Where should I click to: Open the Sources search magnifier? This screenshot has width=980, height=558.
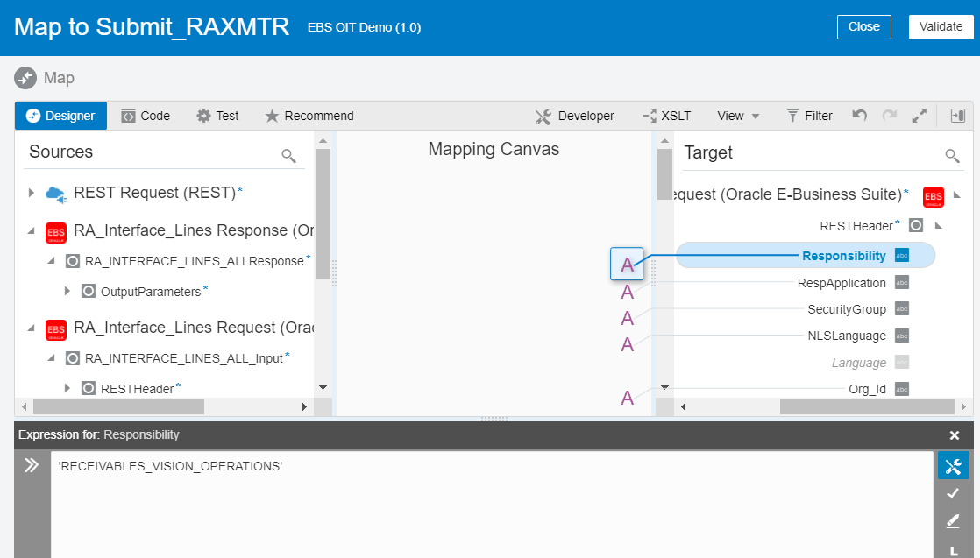[289, 155]
